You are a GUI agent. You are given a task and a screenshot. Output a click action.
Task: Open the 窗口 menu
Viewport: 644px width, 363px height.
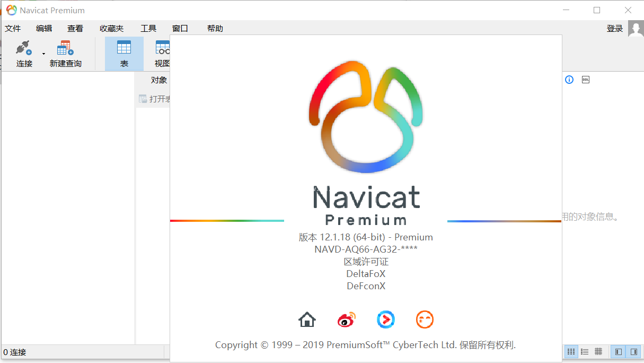180,29
